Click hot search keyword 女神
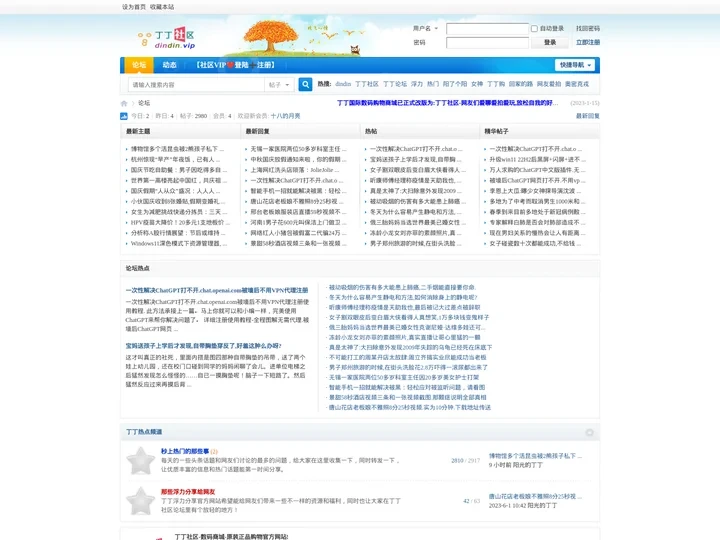This screenshot has height=540, width=720. 477,84
